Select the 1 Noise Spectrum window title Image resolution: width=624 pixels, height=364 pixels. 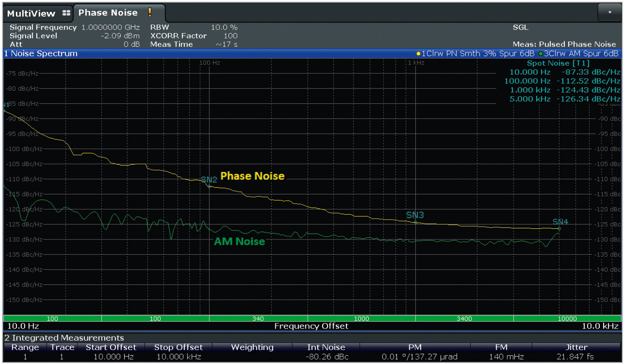(41, 53)
